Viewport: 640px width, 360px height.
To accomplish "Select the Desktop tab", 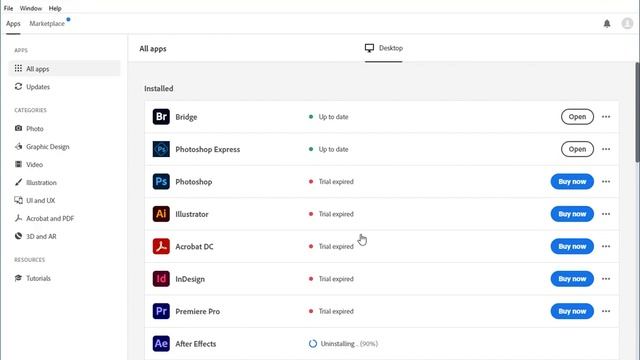I will (384, 48).
